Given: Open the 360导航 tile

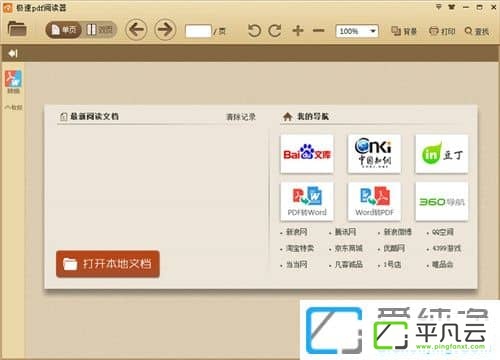Looking at the screenshot, I should tap(442, 201).
